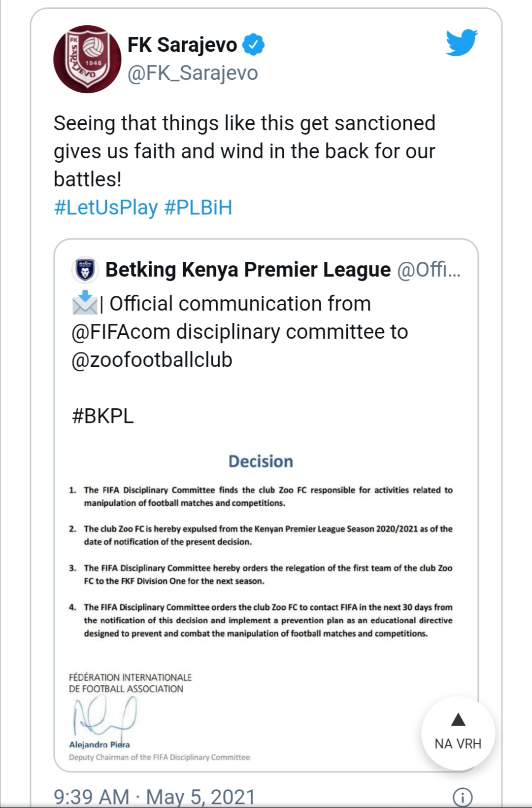Open the #LetUsPlay hashtag
Image resolution: width=532 pixels, height=808 pixels.
click(106, 208)
